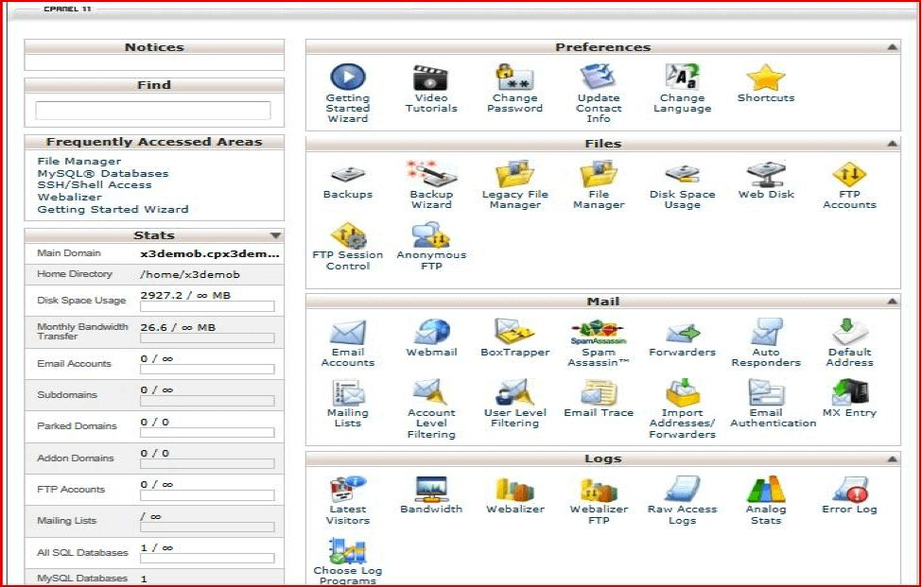Click the Notices panel header
The height and width of the screenshot is (588, 922).
154,47
